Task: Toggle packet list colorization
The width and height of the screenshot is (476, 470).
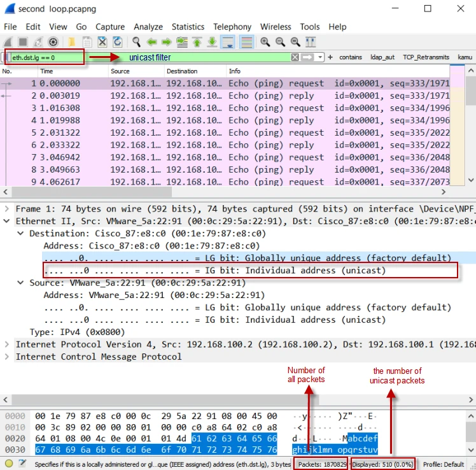Action: pos(246,42)
